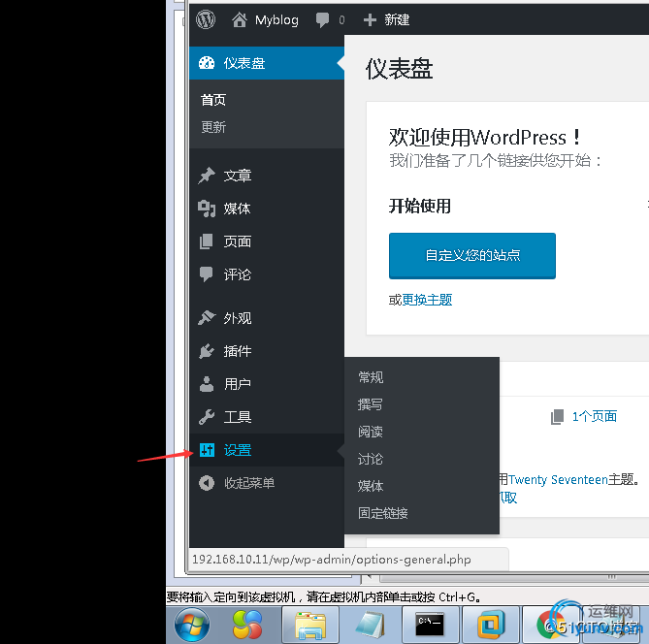Click the plugin icon beside 插件
This screenshot has width=649, height=644.
click(x=206, y=351)
